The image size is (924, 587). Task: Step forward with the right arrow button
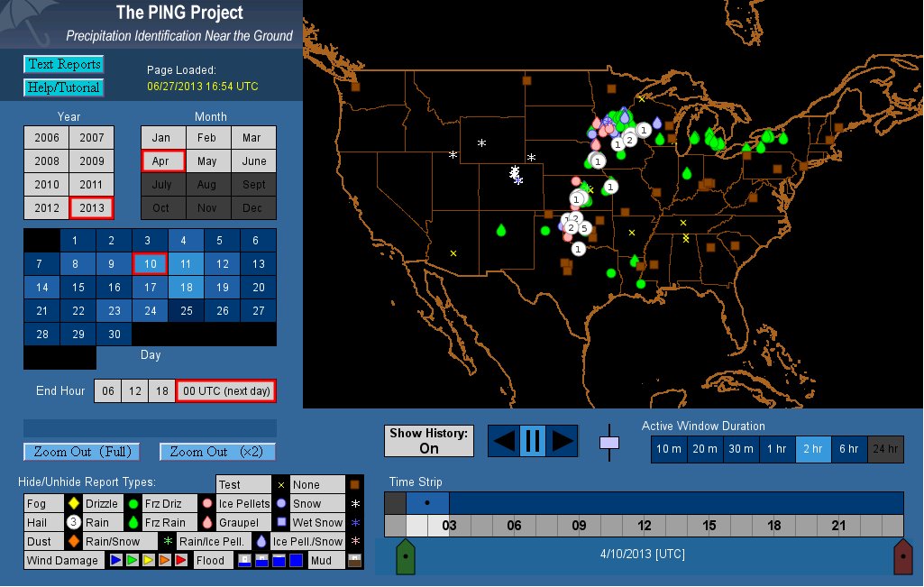[x=562, y=441]
